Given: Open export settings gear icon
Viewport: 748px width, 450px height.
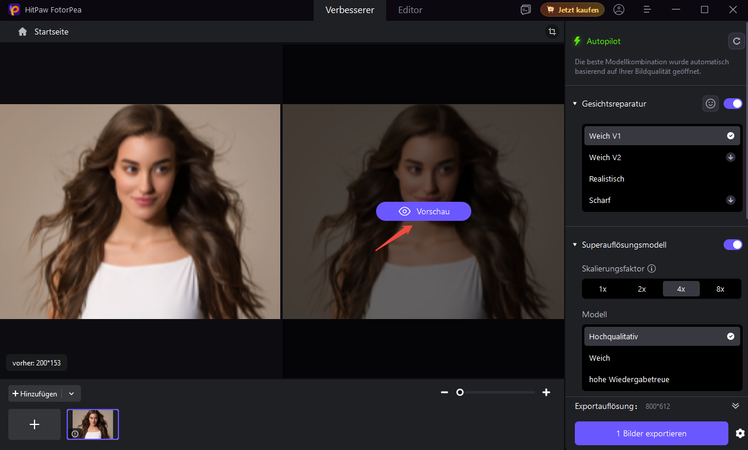Looking at the screenshot, I should click(740, 433).
